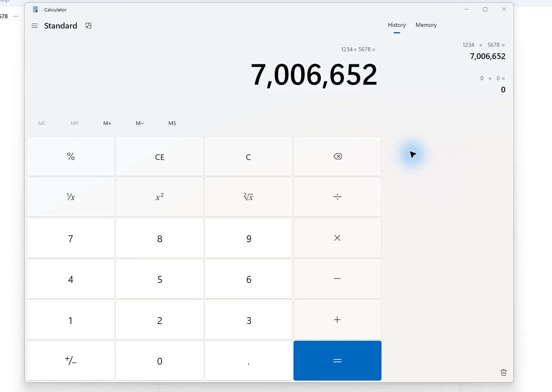The width and height of the screenshot is (552, 392).
Task: Click the Standard mode title
Action: tap(61, 26)
